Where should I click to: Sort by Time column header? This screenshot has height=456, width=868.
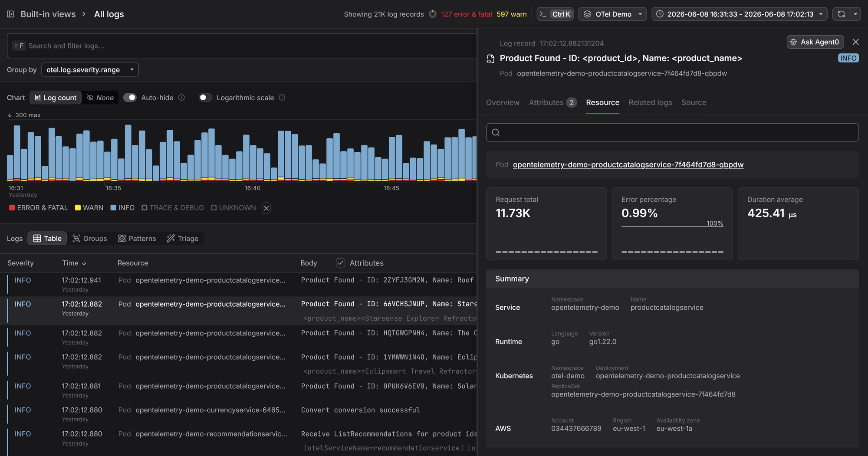click(x=74, y=263)
